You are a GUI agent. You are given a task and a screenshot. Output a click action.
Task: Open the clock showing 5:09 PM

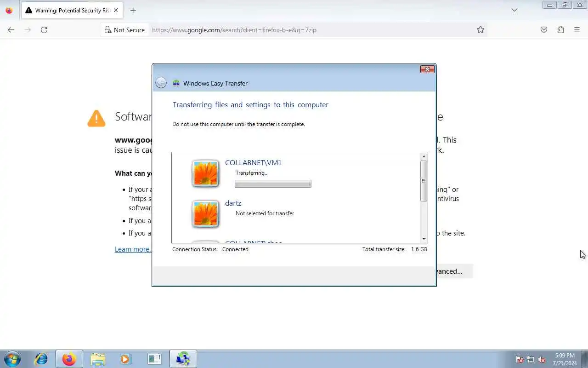click(x=565, y=359)
